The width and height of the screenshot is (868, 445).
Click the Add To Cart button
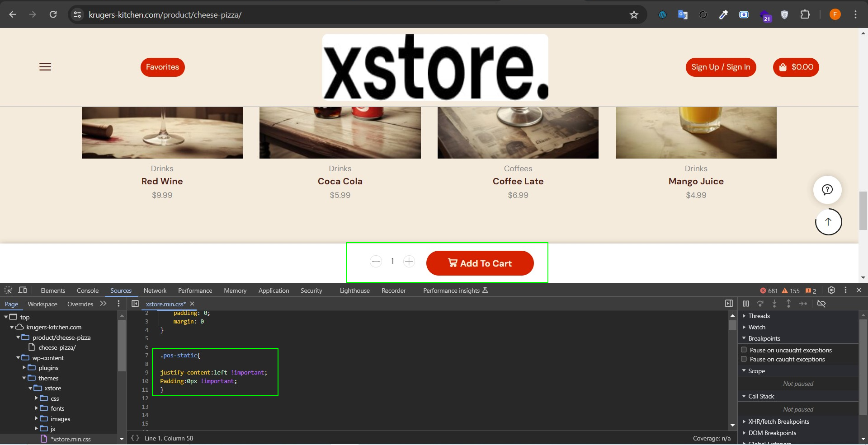(x=480, y=263)
